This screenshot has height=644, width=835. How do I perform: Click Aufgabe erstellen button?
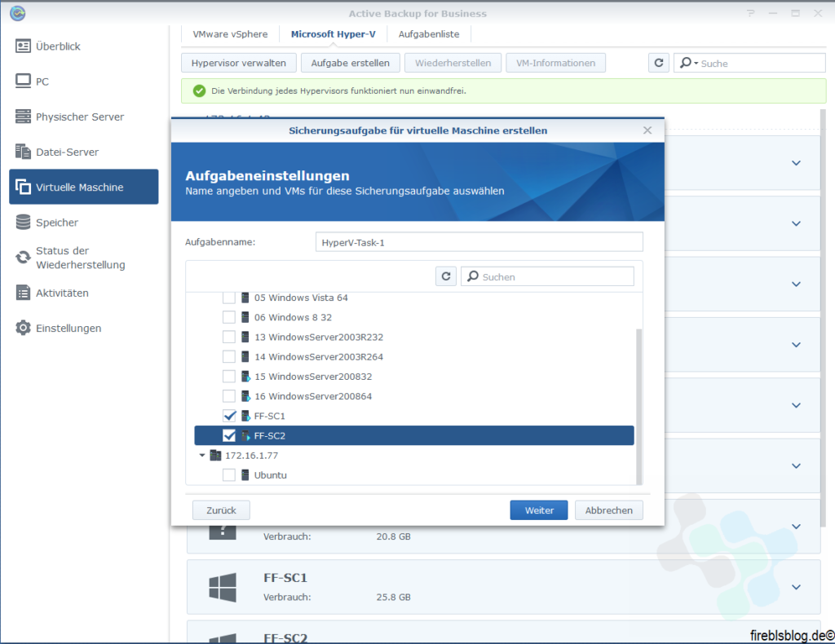click(x=351, y=63)
